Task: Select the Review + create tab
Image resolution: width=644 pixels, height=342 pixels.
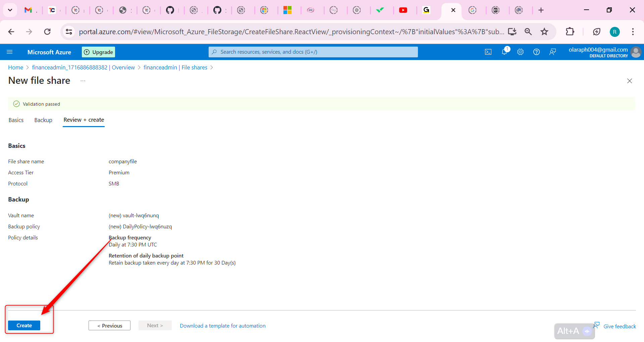Action: (x=84, y=120)
